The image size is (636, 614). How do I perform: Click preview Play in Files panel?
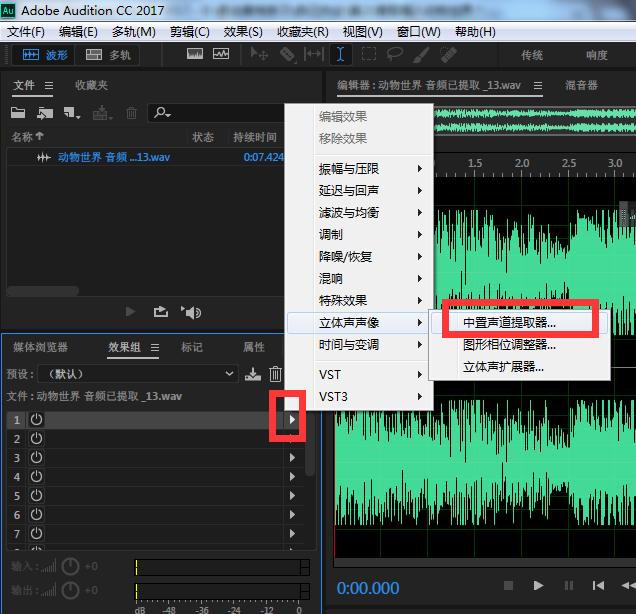coord(130,311)
